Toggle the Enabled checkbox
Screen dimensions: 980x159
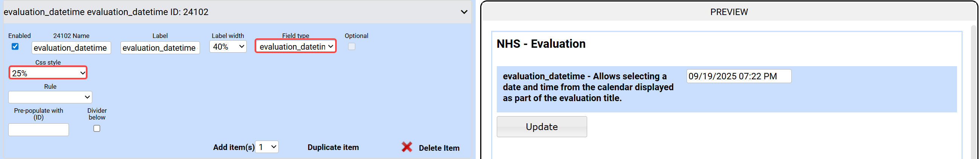coord(15,47)
